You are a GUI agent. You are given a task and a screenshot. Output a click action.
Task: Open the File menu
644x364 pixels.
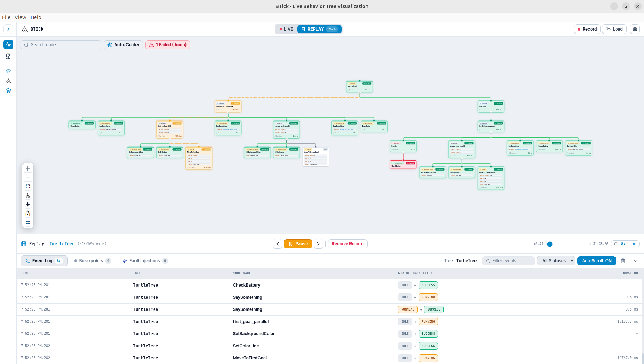[6, 17]
